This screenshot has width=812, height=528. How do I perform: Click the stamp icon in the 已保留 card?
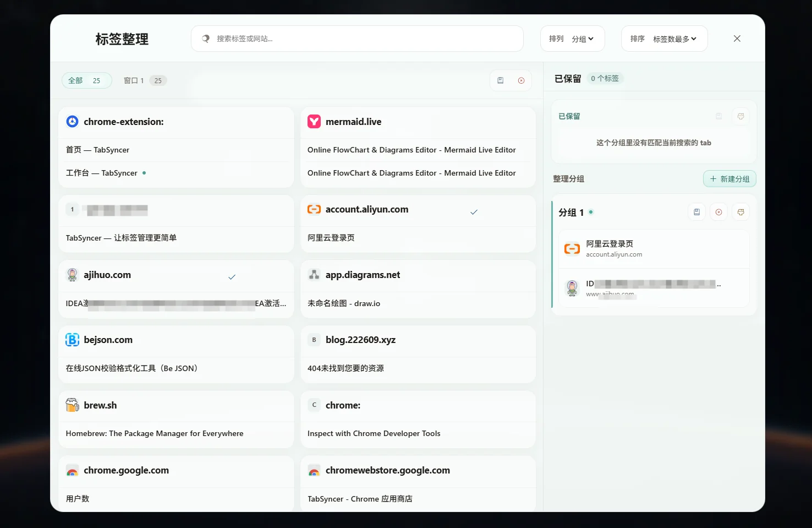point(740,116)
